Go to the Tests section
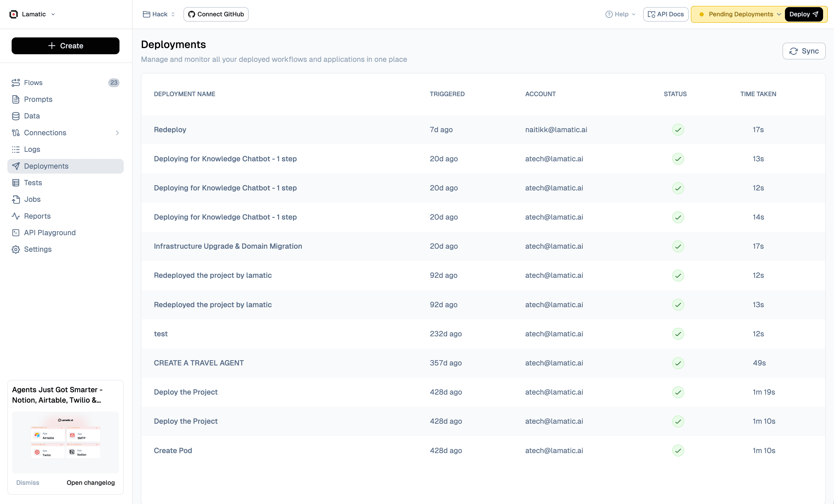Viewport: 834px width, 504px height. coord(33,183)
